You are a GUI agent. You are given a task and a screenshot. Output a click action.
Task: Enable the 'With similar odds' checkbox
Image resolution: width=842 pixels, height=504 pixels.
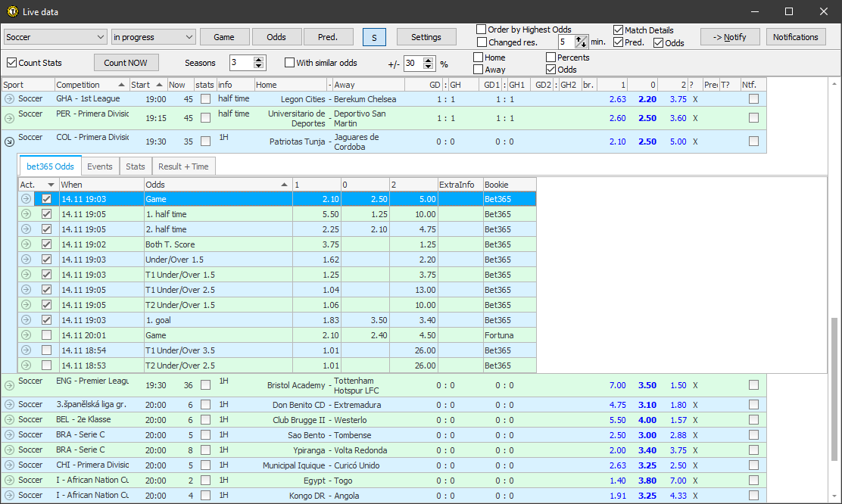pyautogui.click(x=288, y=63)
